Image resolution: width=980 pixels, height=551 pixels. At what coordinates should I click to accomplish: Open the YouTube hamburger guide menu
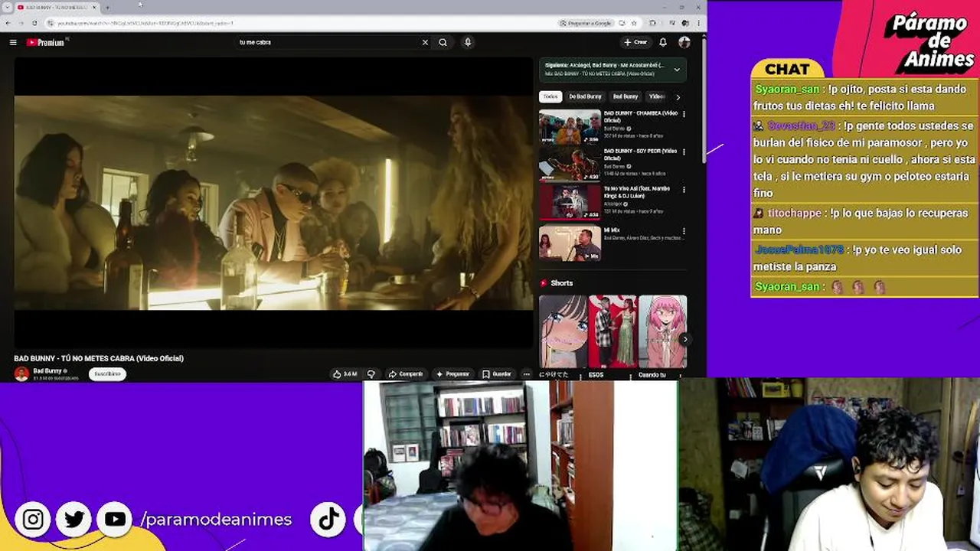coord(13,42)
